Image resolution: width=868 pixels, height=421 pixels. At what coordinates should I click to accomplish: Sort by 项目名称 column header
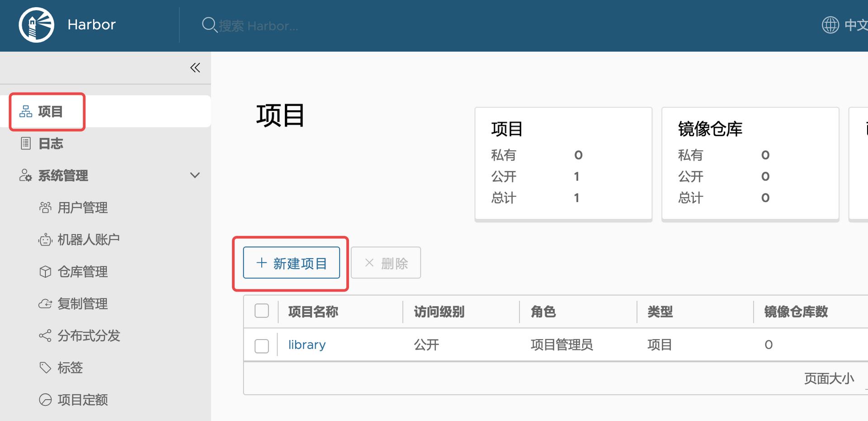(313, 312)
